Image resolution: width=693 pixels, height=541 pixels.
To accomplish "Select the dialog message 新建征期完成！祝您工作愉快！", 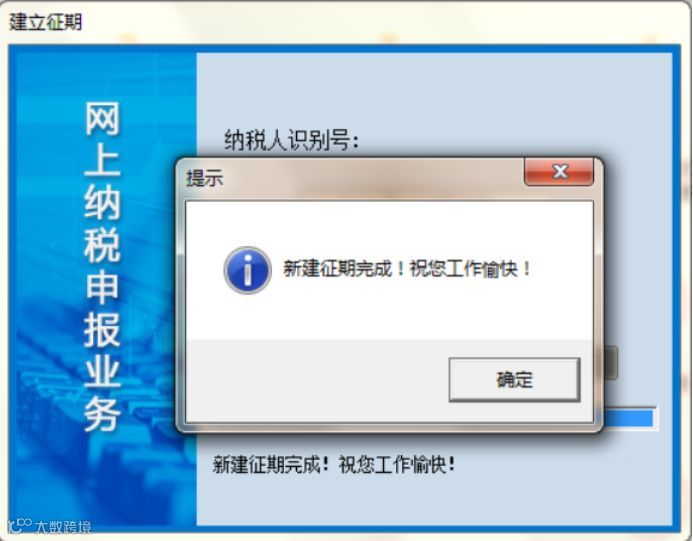I will click(x=407, y=269).
